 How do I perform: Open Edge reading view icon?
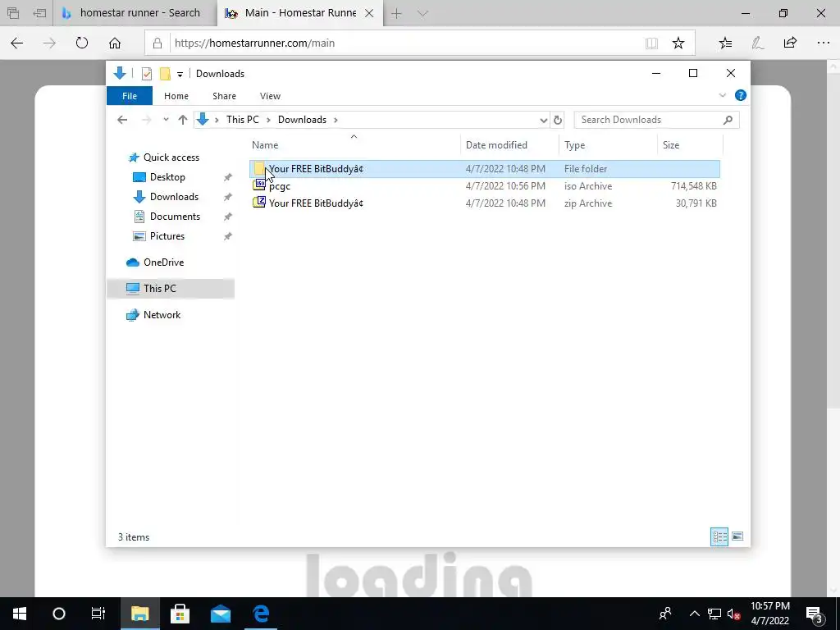[651, 43]
